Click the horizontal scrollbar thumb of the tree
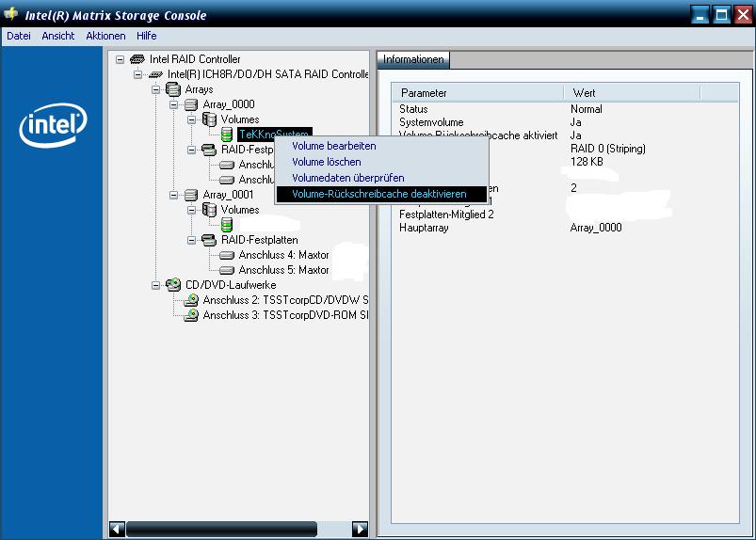Viewport: 756px width, 540px height. (x=221, y=529)
